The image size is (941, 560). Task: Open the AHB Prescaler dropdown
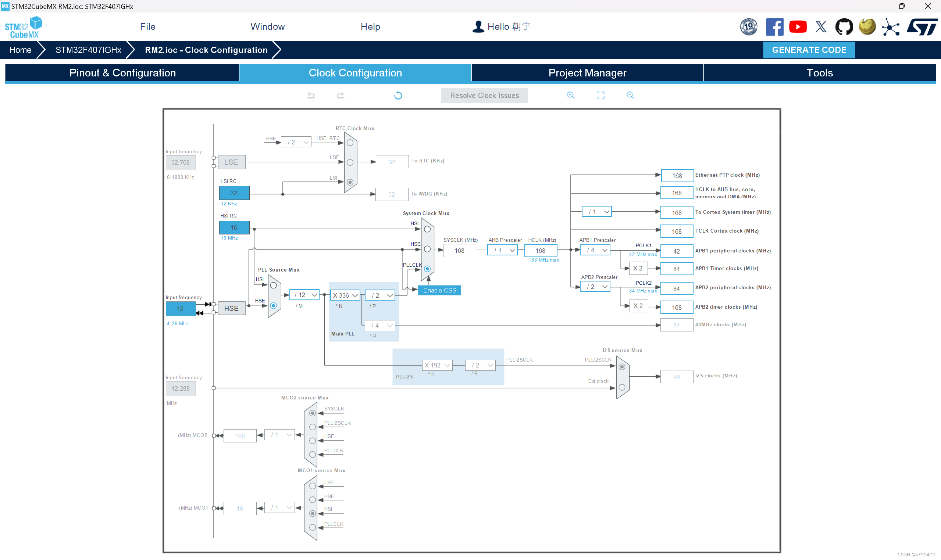point(503,251)
